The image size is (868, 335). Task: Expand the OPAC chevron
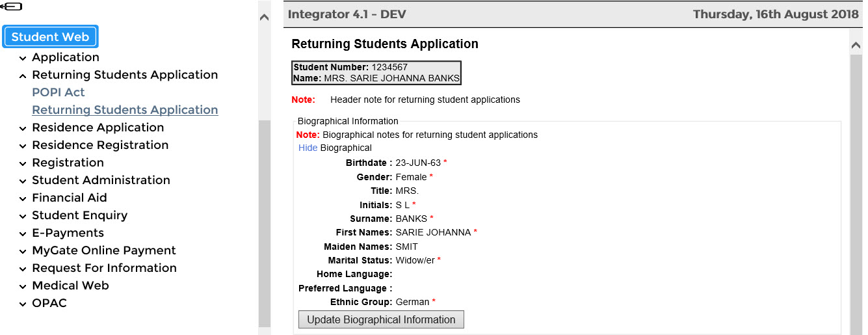pyautogui.click(x=23, y=304)
